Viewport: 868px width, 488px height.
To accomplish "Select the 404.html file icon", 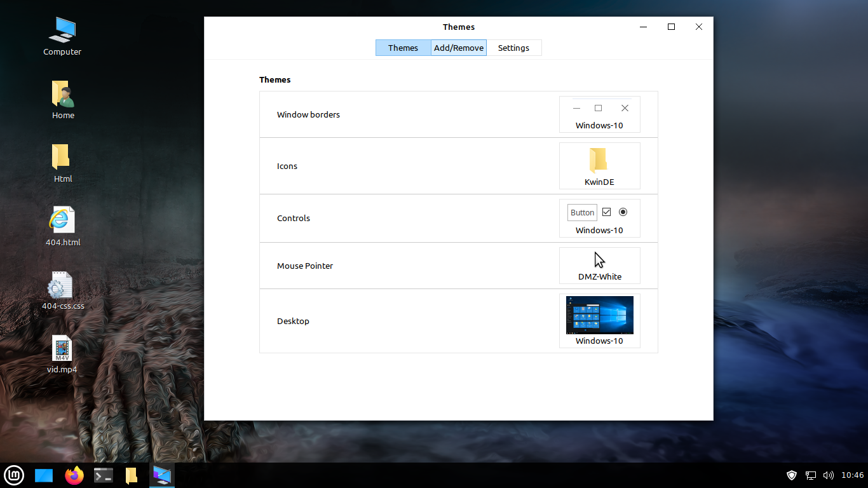I will [63, 227].
